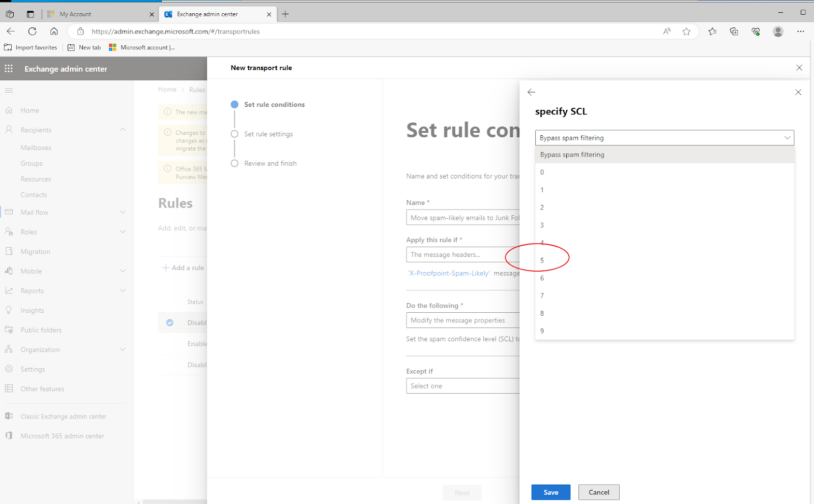Go back with the specify SCL arrow
This screenshot has height=504, width=814.
coord(532,92)
